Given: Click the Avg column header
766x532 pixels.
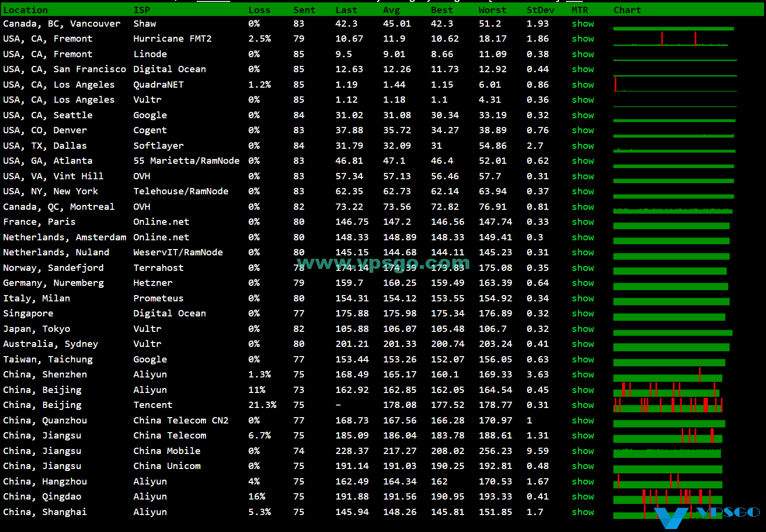Looking at the screenshot, I should tap(391, 10).
